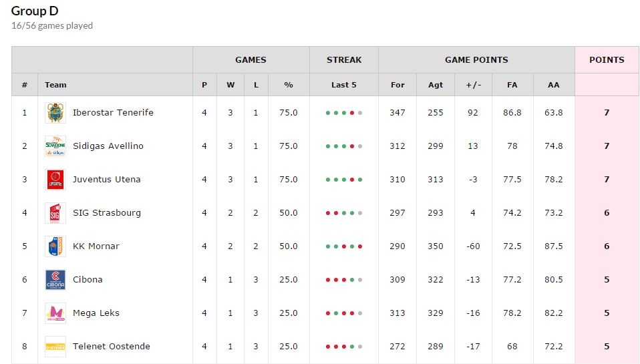Screen dimensions: 640x364
Task: Select the Telenet Oostende team name
Action: [x=112, y=347]
